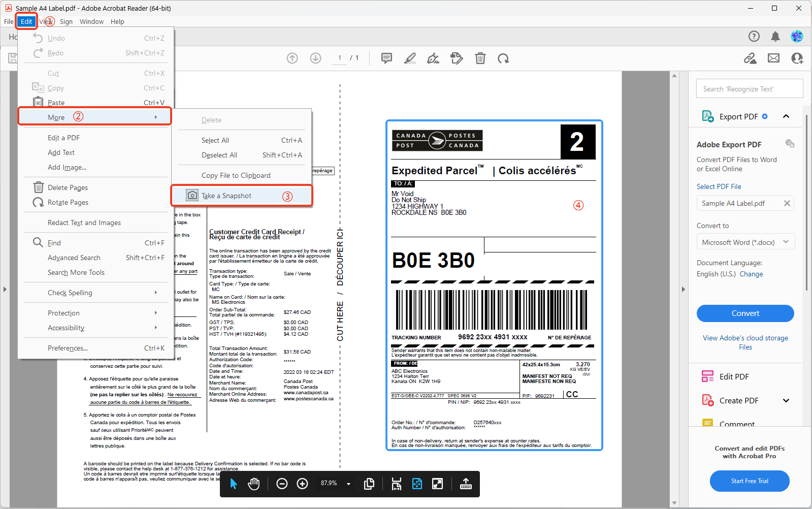Choose Take a Snapshot
Viewport: 812px width, 509px height.
(241, 196)
